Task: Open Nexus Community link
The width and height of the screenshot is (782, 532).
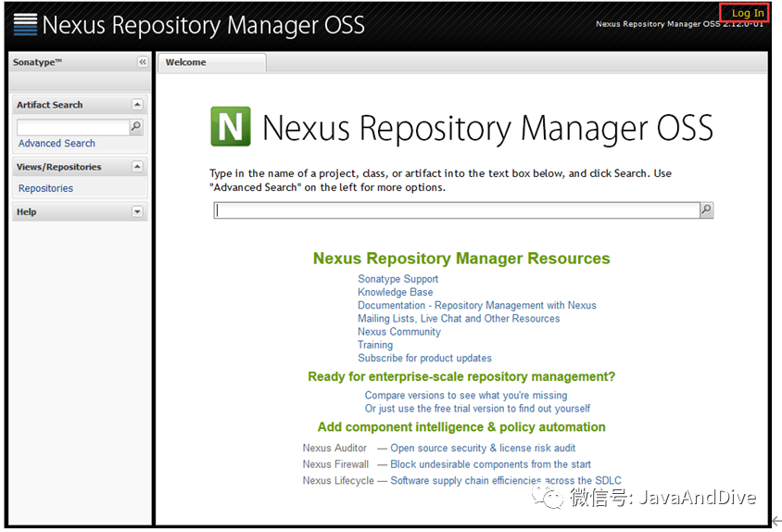Action: point(399,332)
